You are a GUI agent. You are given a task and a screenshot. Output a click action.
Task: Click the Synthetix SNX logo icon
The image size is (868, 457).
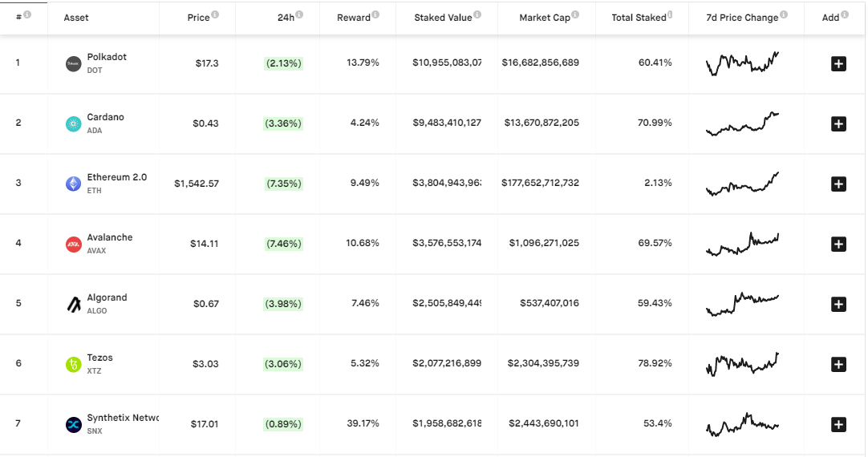pos(74,425)
